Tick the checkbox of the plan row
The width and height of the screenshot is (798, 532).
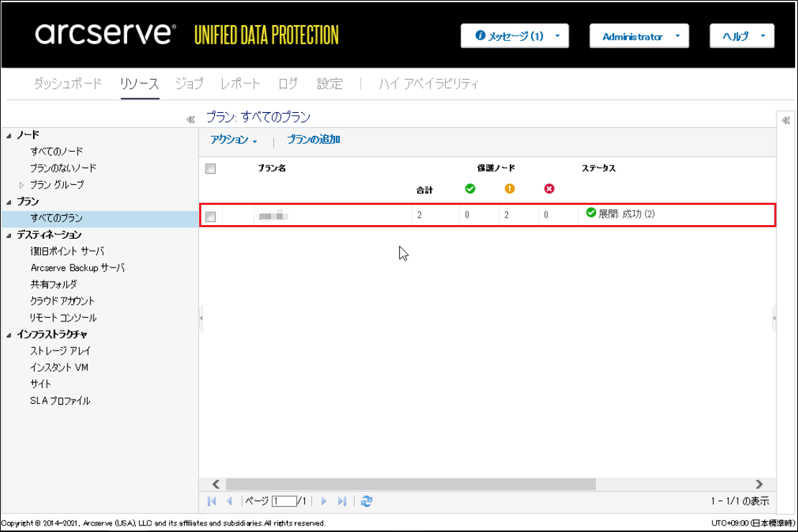pyautogui.click(x=211, y=217)
